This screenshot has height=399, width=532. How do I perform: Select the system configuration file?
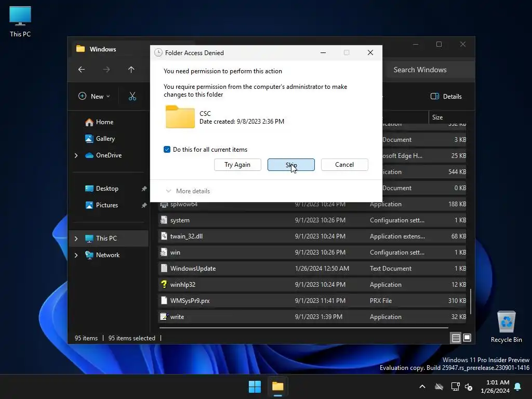pyautogui.click(x=312, y=220)
